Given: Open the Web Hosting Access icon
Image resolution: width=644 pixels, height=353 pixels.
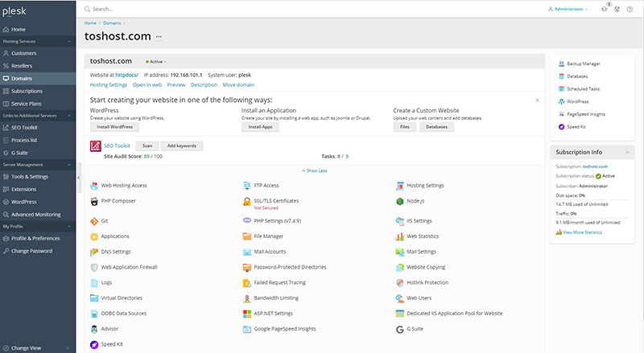Looking at the screenshot, I should (x=94, y=186).
